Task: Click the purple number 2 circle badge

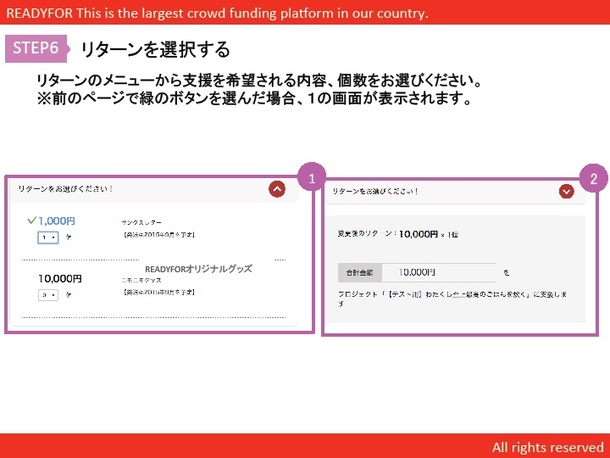Action: (593, 179)
